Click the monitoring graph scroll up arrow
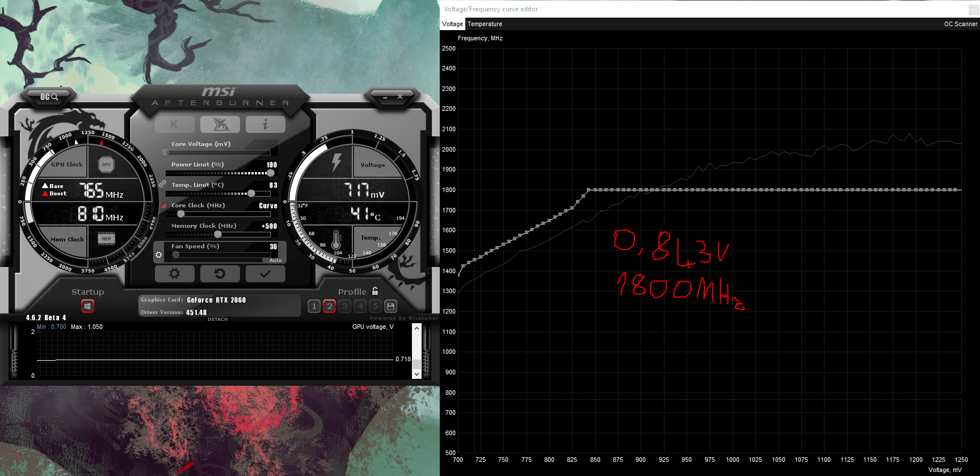 click(417, 328)
